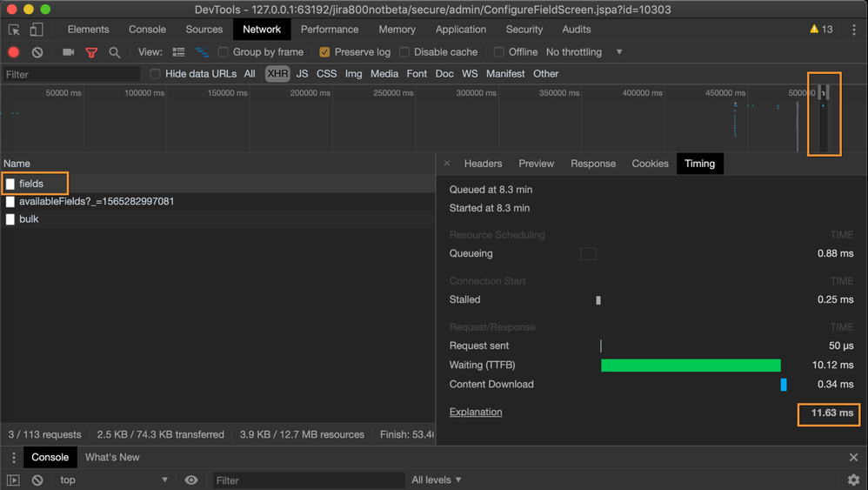Open console settings gear
This screenshot has height=490, width=868.
[x=853, y=480]
